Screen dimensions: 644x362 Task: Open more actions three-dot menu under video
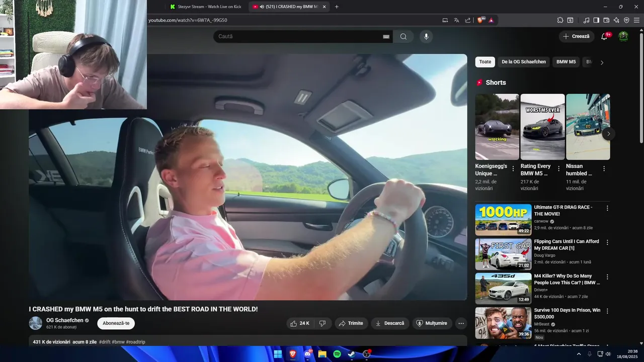pos(461,323)
